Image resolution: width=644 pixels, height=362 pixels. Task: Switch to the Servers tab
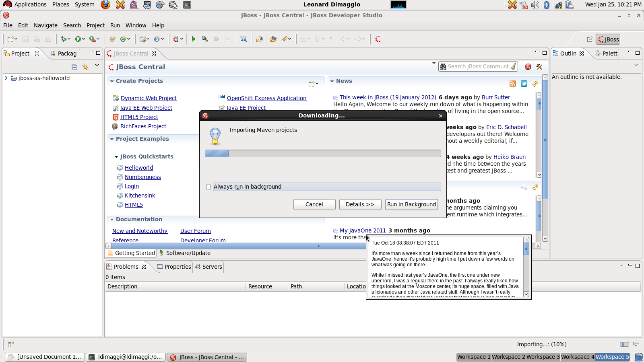(x=208, y=267)
